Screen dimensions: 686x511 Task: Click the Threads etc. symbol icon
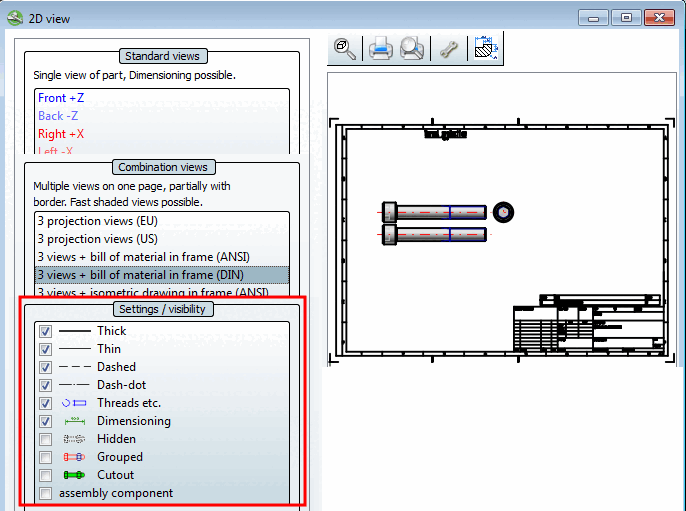(x=74, y=403)
